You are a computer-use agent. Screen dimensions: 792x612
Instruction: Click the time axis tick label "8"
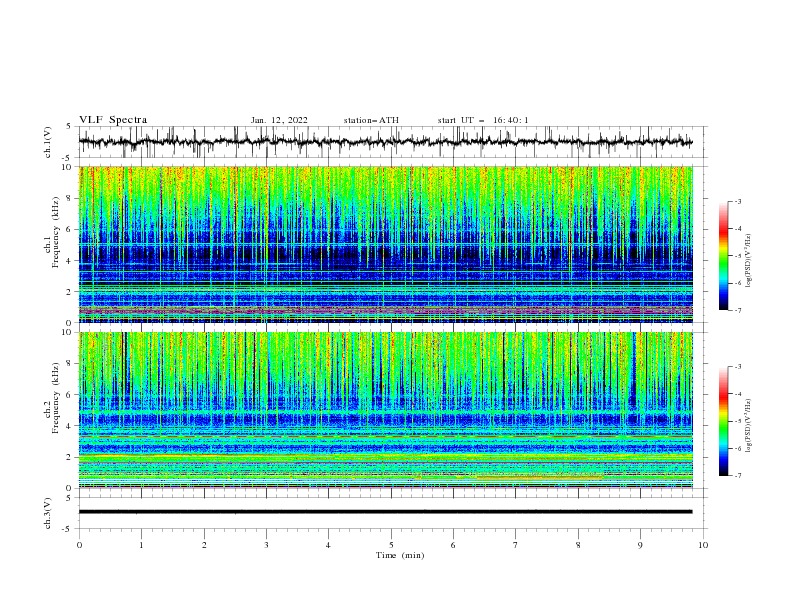pos(578,545)
